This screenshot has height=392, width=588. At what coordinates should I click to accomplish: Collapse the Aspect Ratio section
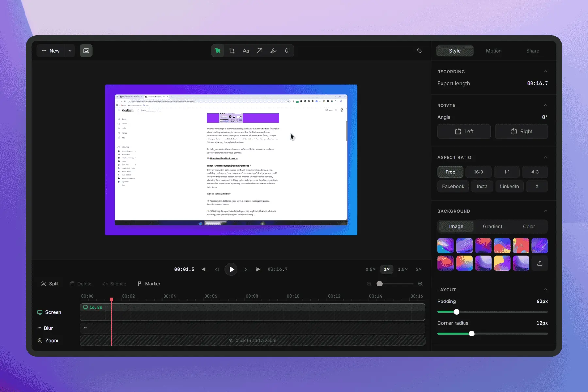[x=545, y=157]
